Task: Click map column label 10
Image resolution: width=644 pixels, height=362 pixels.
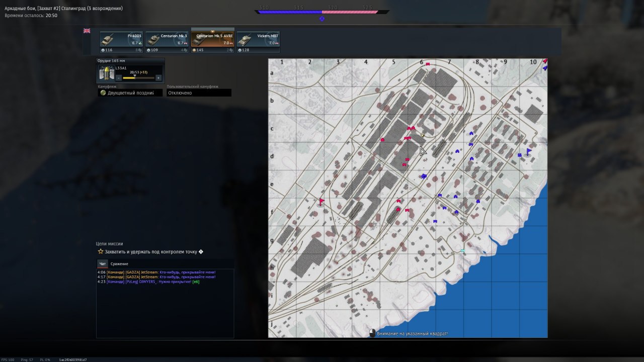Action: (x=533, y=62)
